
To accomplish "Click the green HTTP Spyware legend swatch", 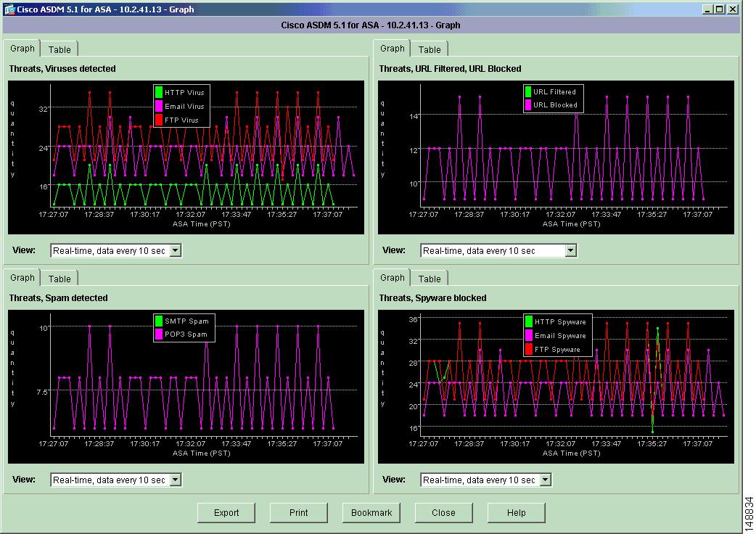I will pos(529,321).
